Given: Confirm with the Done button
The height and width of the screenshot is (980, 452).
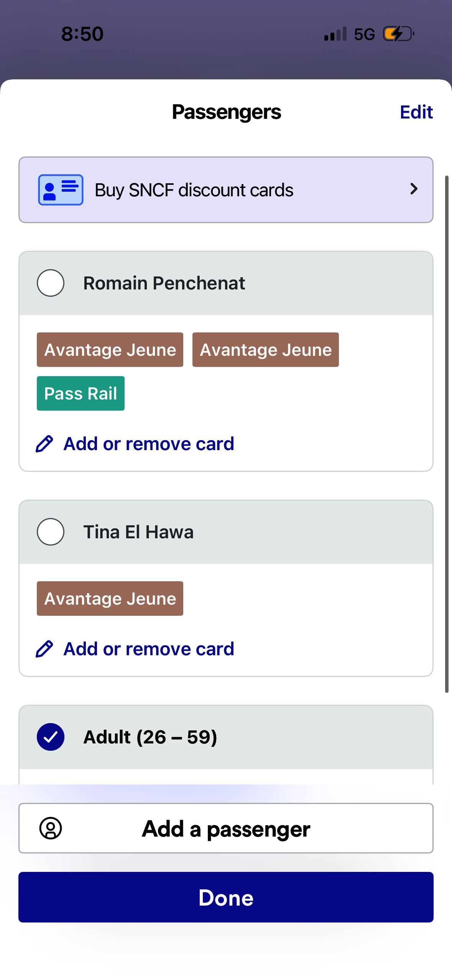Looking at the screenshot, I should click(226, 897).
